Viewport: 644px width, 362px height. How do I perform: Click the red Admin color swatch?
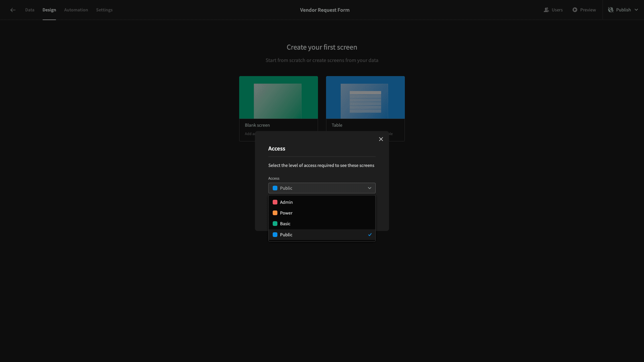coord(275,202)
